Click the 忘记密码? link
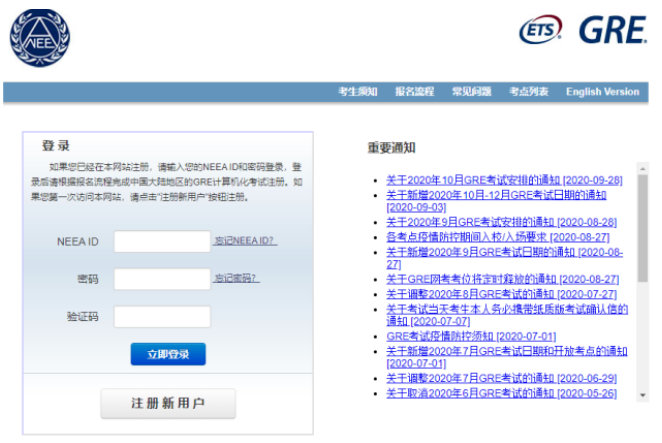662x443 pixels. 236,278
